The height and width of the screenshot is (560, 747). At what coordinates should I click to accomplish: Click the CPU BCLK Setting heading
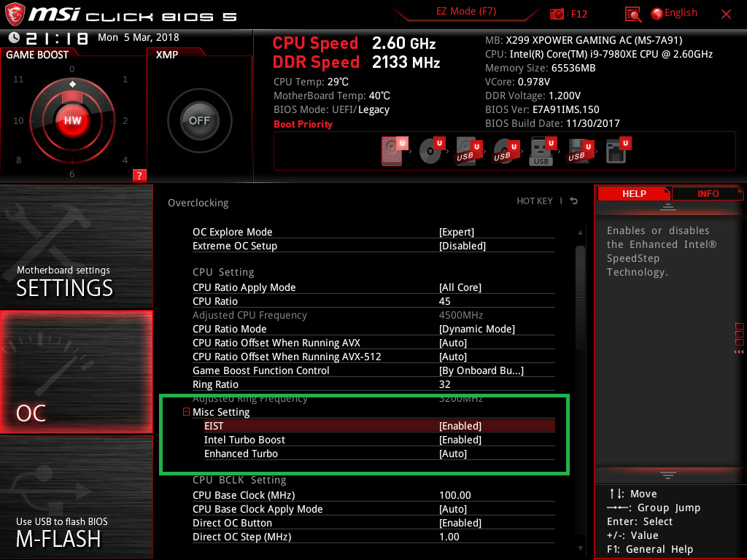click(x=239, y=480)
